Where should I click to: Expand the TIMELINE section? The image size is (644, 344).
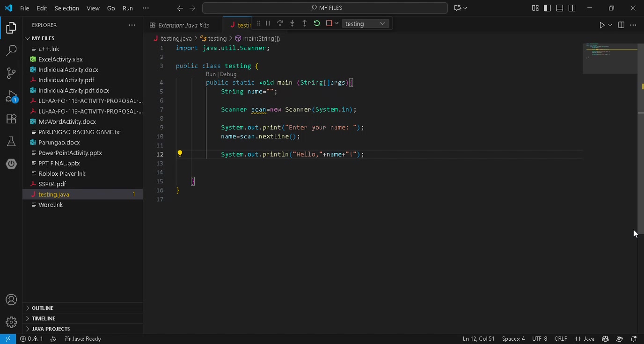[x=82, y=318]
